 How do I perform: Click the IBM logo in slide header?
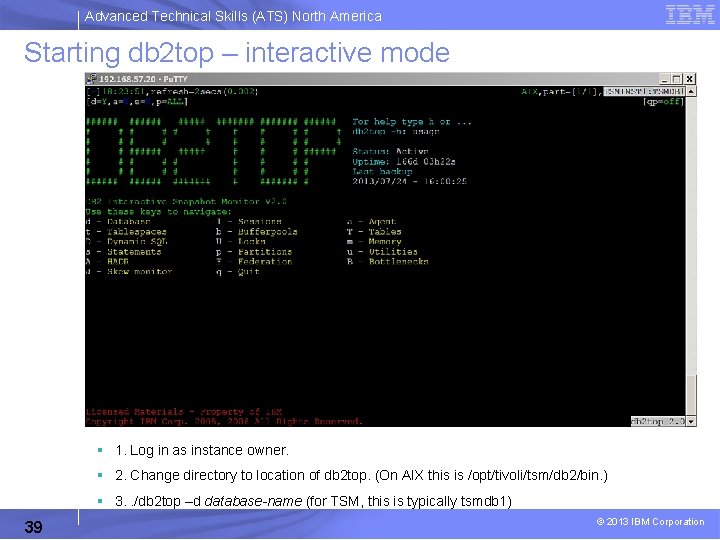click(690, 15)
